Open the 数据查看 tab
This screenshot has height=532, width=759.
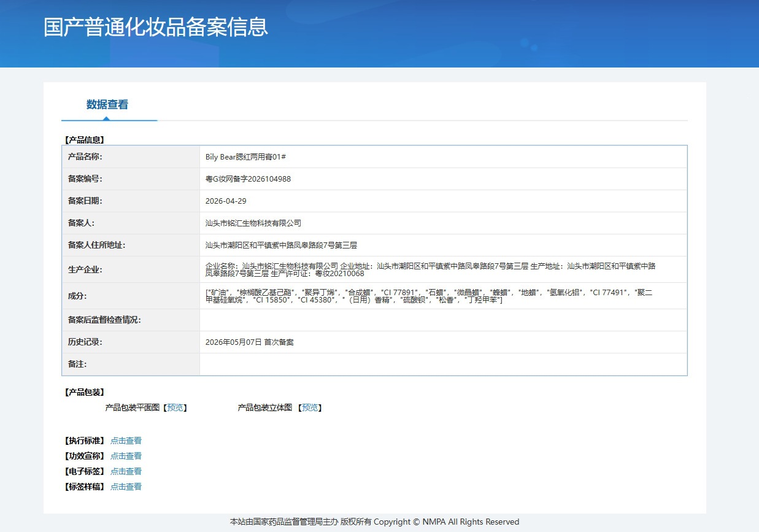[107, 104]
